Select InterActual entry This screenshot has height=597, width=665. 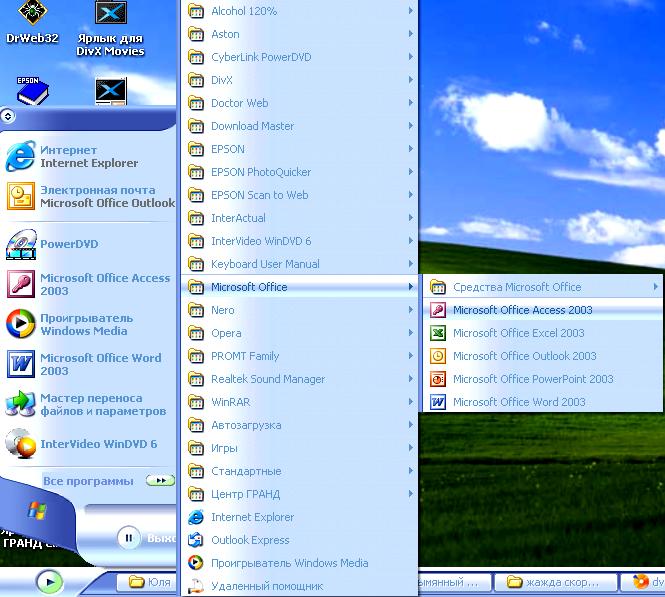299,218
